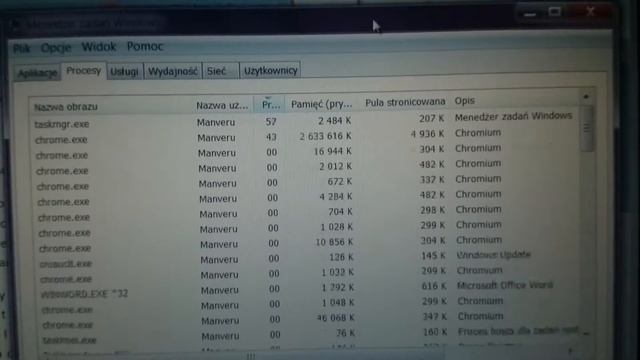Click the Task Manager title bar icon
The image size is (640, 360).
click(x=16, y=25)
